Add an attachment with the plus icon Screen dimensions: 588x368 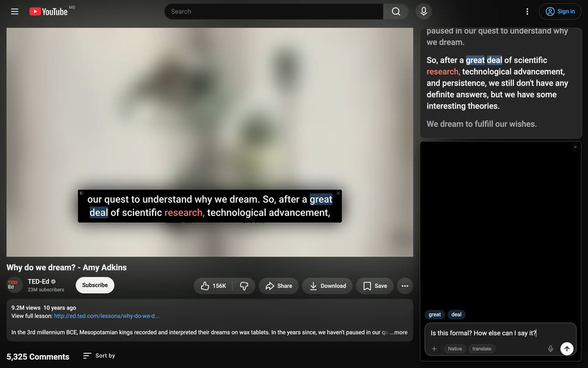[434, 349]
